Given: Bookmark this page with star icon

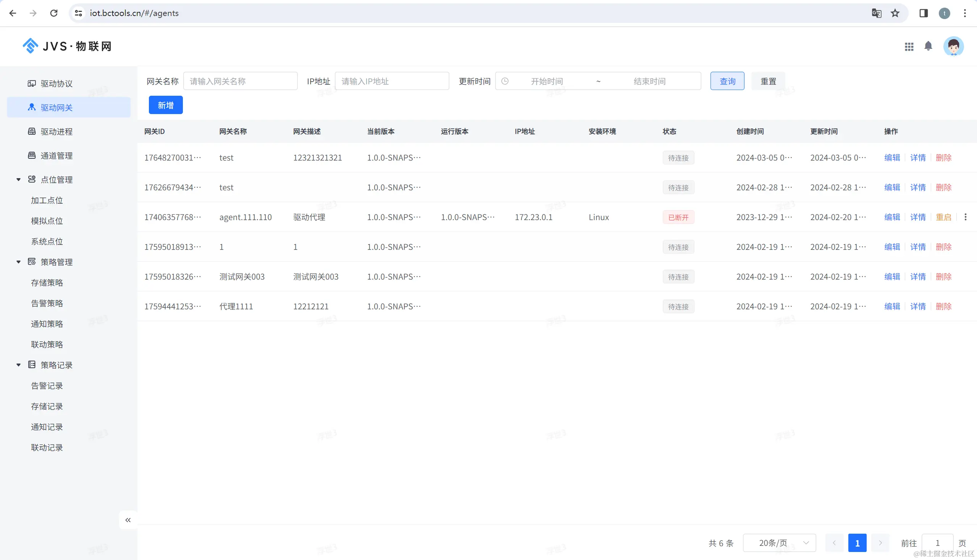Looking at the screenshot, I should [895, 13].
